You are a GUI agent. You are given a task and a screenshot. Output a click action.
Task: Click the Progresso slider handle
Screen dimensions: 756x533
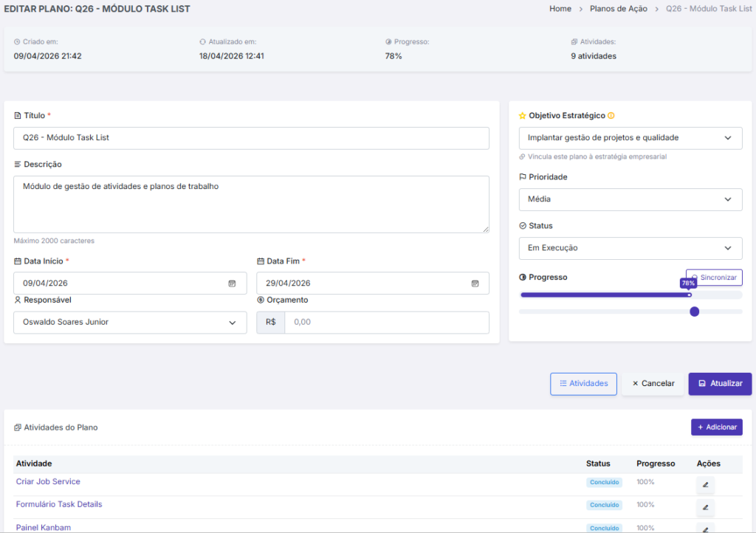[x=694, y=312]
